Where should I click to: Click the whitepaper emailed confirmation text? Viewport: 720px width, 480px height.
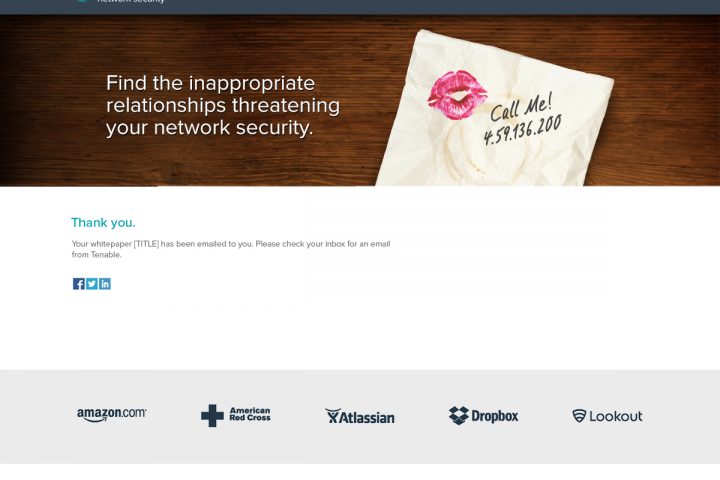tap(231, 249)
